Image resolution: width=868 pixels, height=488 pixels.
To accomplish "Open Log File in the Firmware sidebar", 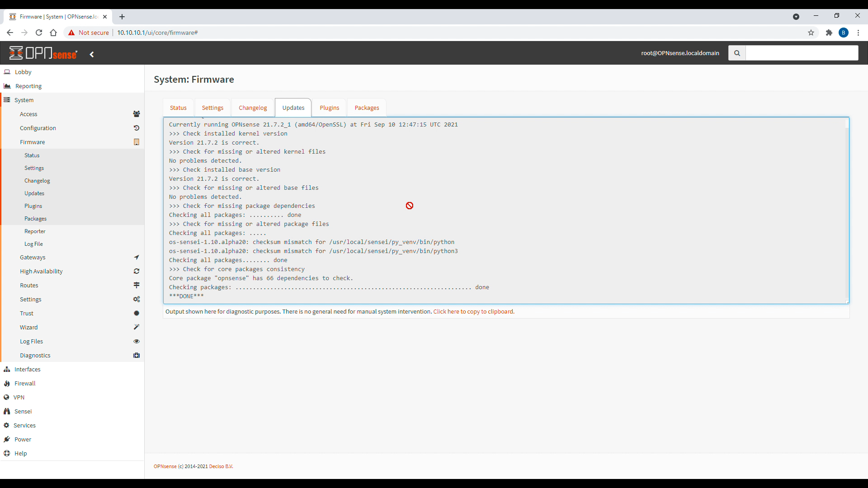I will 33,244.
